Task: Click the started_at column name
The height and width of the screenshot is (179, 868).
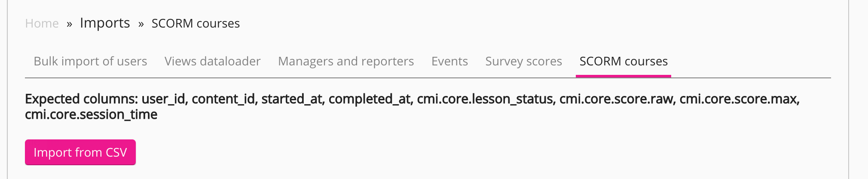Action: [x=292, y=99]
